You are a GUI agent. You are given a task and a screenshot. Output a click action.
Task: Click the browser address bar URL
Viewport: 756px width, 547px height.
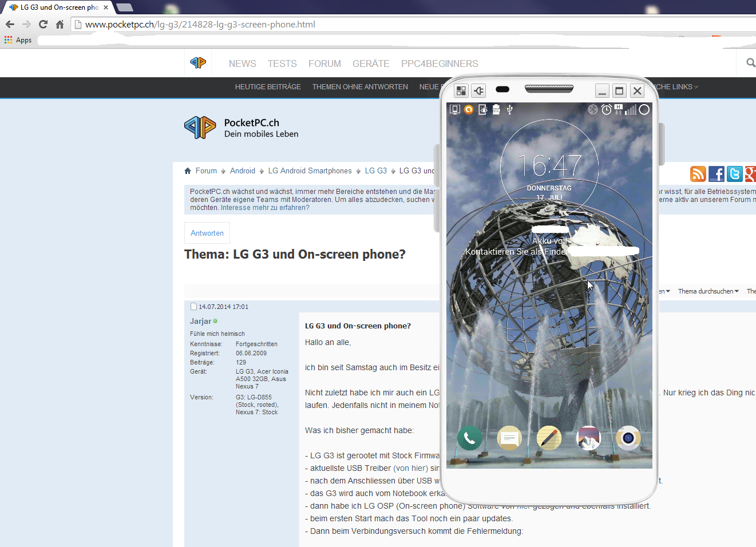[200, 25]
